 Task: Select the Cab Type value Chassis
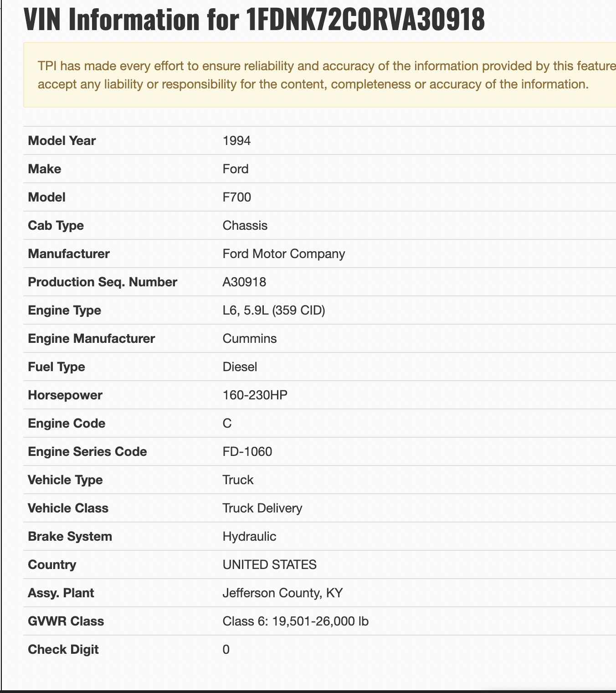pos(245,225)
